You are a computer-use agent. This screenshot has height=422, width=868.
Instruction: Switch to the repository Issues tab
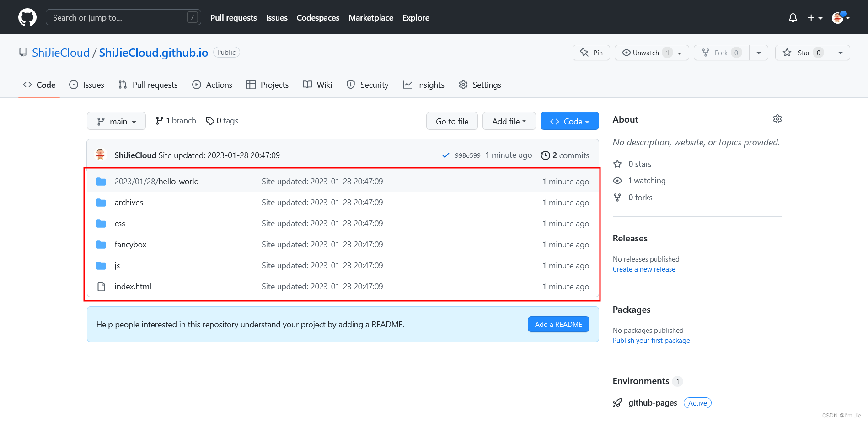(x=86, y=85)
